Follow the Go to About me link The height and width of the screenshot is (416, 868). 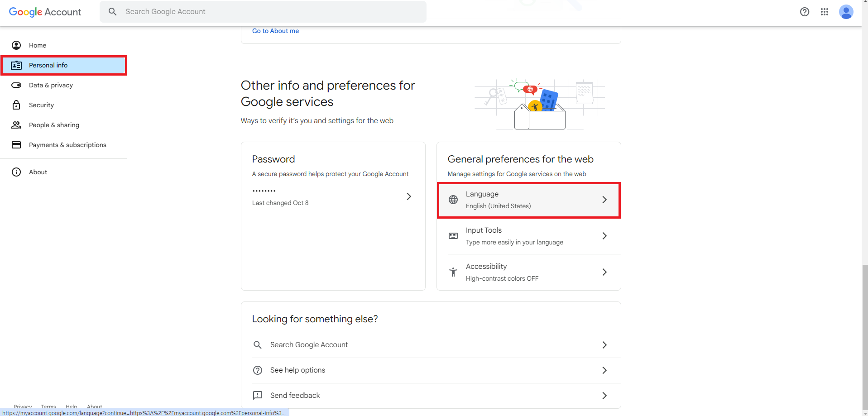(x=275, y=31)
